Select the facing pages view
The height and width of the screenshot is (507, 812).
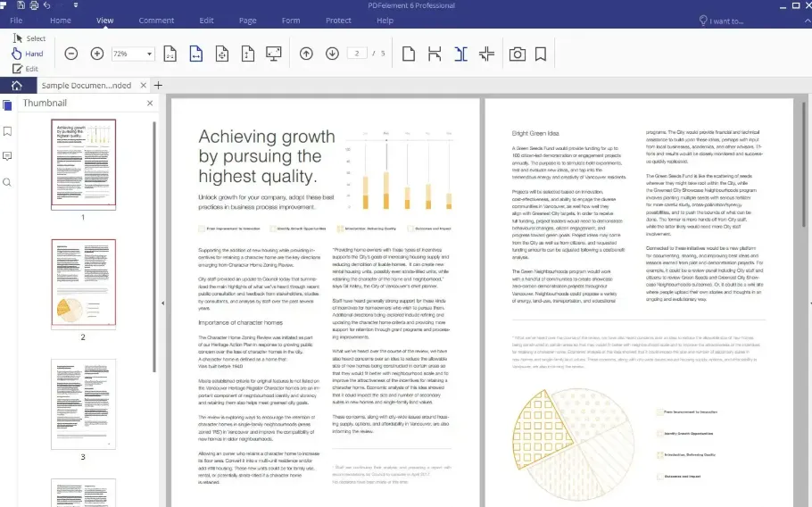tap(460, 54)
